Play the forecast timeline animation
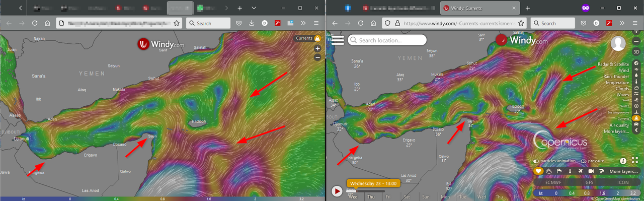The height and width of the screenshot is (201, 644). 337,191
